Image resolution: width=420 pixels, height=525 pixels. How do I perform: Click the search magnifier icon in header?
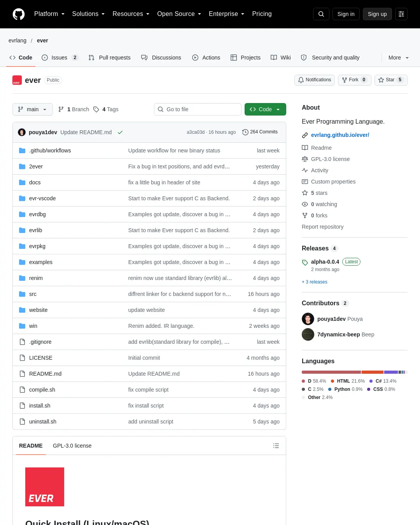[x=321, y=14]
